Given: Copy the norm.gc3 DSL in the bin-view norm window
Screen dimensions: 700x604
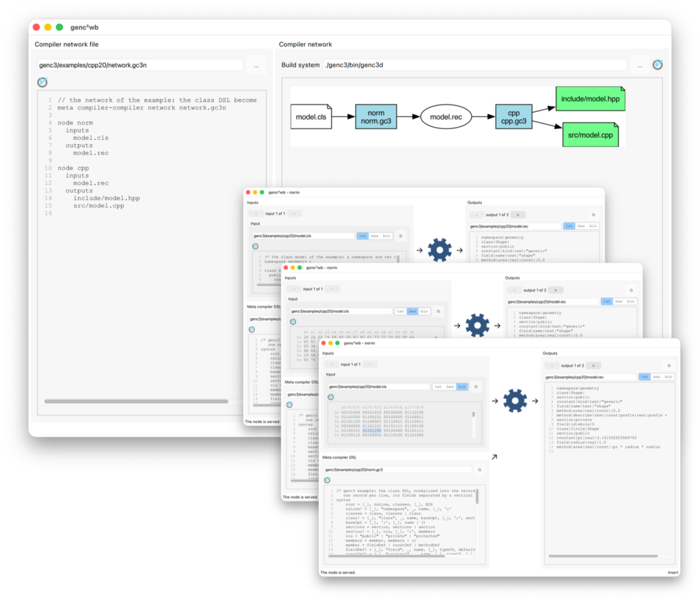Looking at the screenshot, I should click(479, 469).
